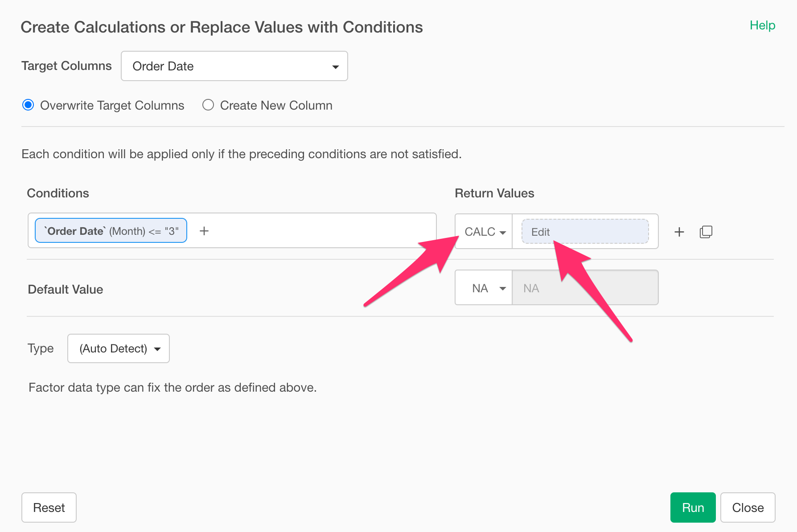Click the Type dropdown caret arrow
The width and height of the screenshot is (797, 532).
[157, 349]
